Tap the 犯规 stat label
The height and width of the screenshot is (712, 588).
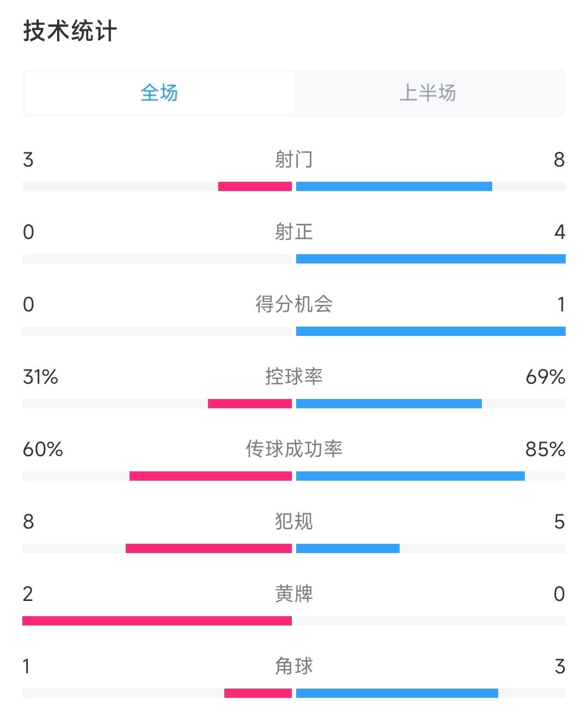(294, 521)
